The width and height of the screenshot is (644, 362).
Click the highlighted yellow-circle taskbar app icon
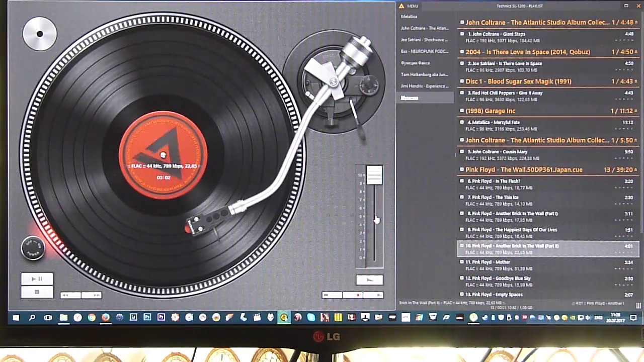tap(284, 318)
